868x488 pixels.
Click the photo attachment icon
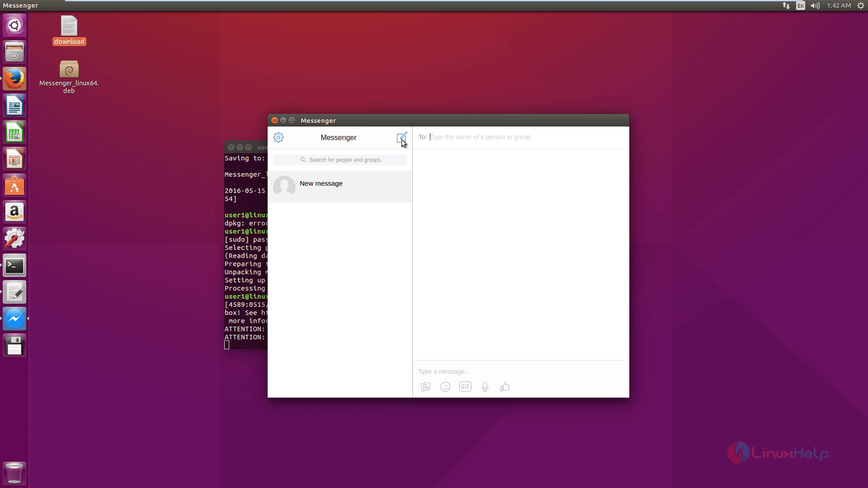pos(425,387)
